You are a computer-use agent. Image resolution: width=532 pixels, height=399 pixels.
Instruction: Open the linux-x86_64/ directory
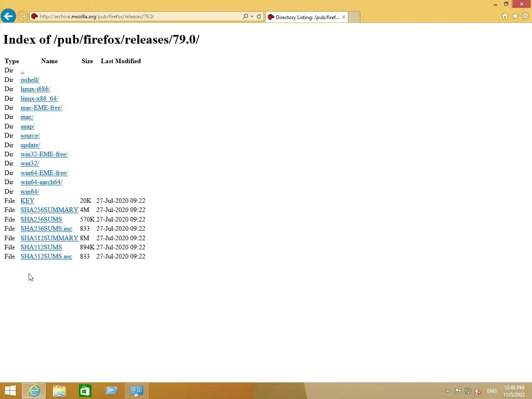(39, 99)
